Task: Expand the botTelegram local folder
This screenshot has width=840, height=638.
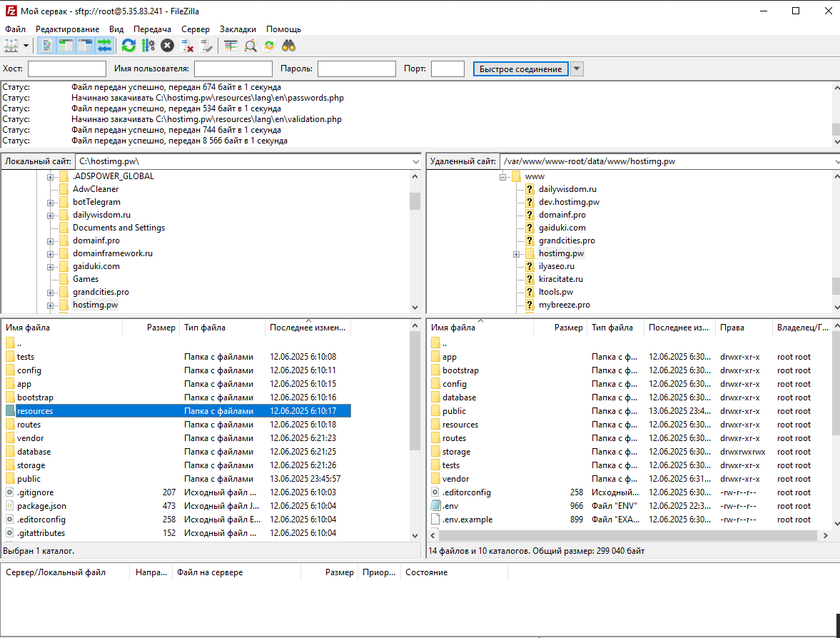Action: point(50,203)
